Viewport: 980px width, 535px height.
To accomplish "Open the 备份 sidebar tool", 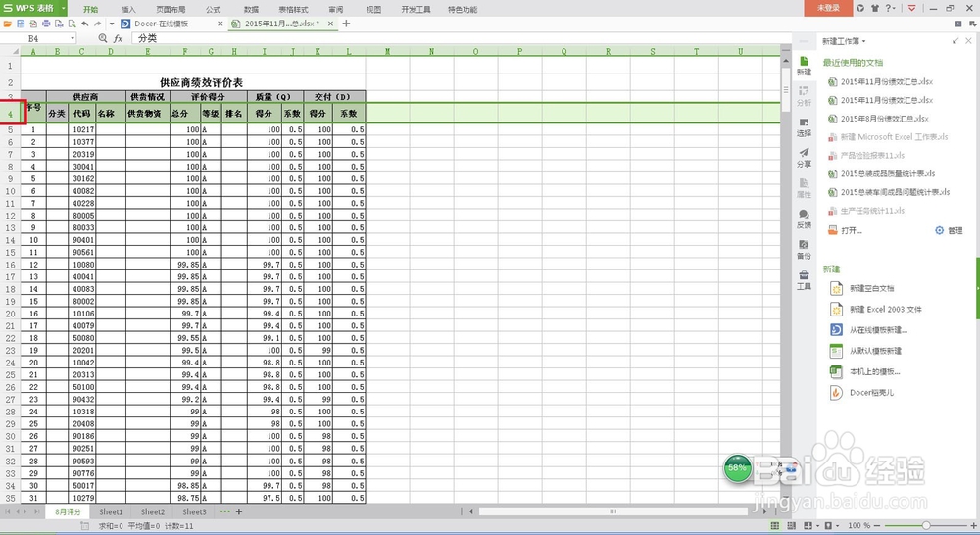I will point(804,249).
